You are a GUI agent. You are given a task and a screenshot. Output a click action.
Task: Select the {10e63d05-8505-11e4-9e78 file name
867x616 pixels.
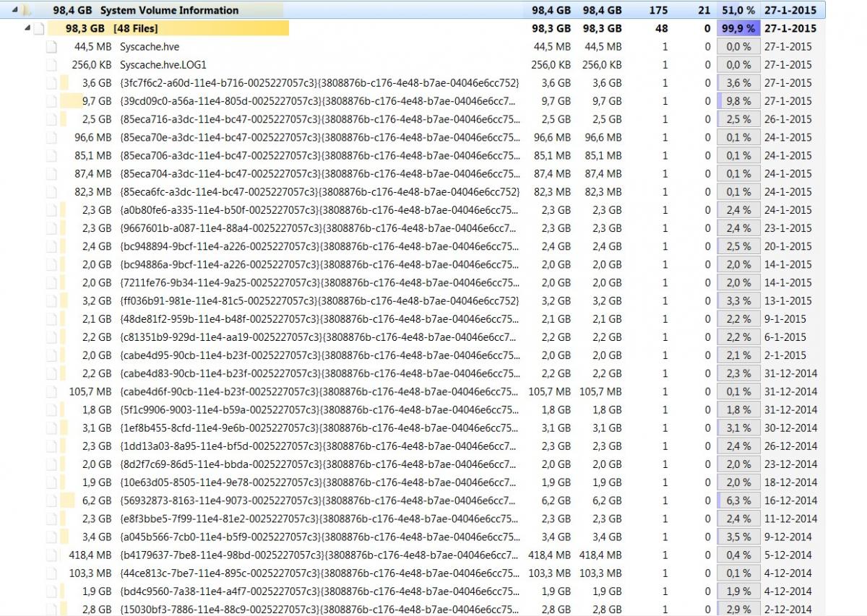(x=319, y=482)
